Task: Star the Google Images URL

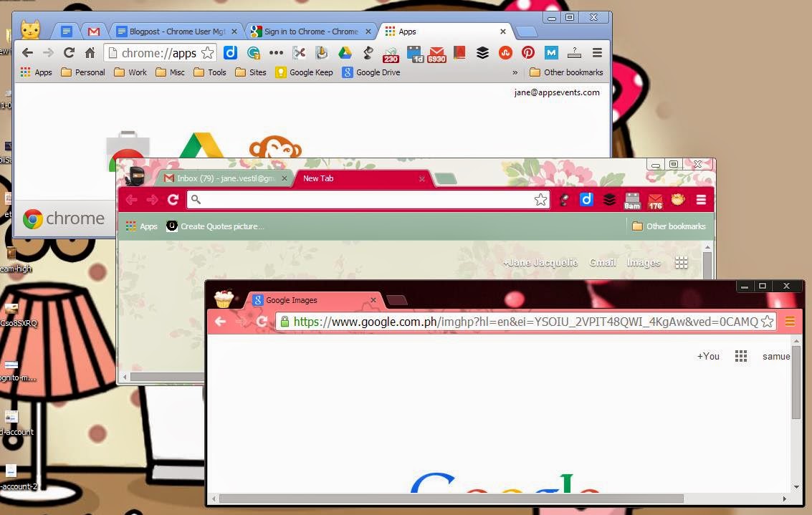Action: [x=768, y=322]
